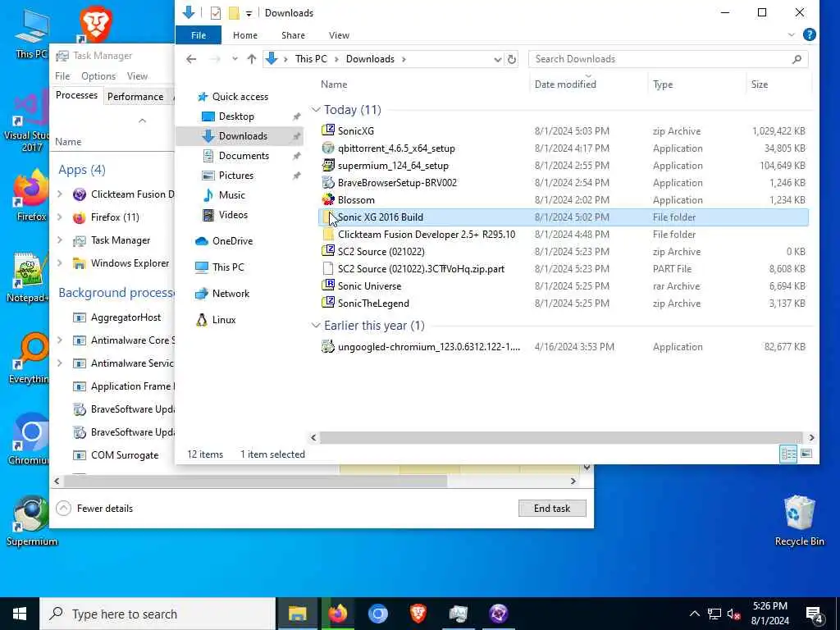This screenshot has width=840, height=630.
Task: Click the taskbar search box
Action: tap(157, 614)
